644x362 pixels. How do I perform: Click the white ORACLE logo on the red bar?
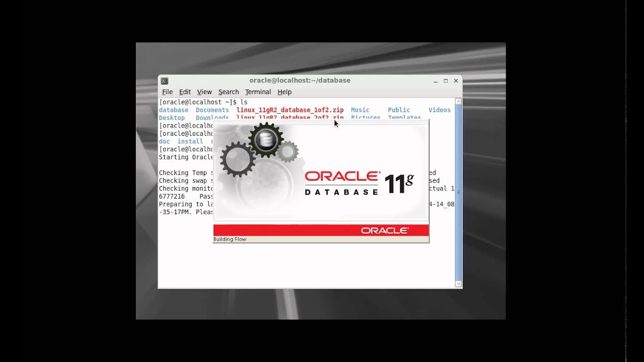coord(385,230)
